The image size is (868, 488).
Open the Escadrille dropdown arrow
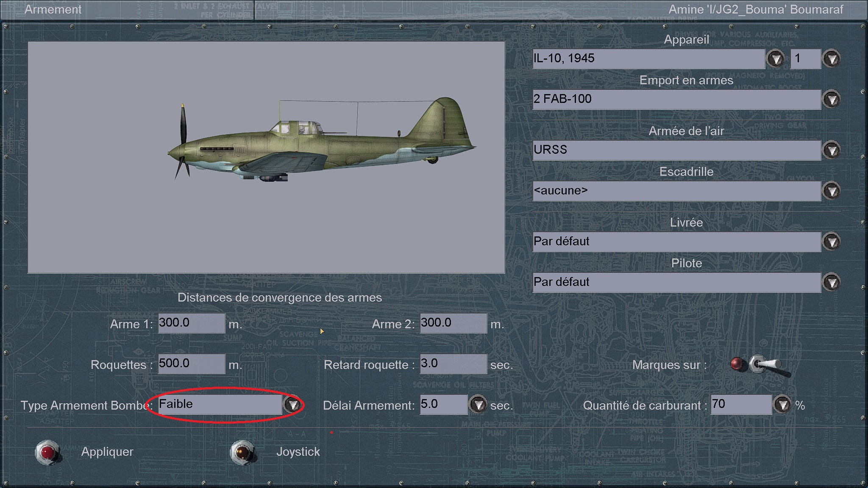(x=831, y=191)
